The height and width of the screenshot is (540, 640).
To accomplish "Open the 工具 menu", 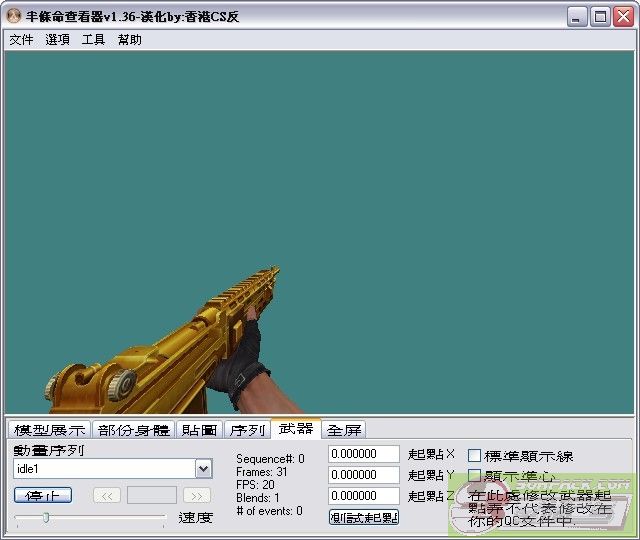I will click(x=93, y=40).
